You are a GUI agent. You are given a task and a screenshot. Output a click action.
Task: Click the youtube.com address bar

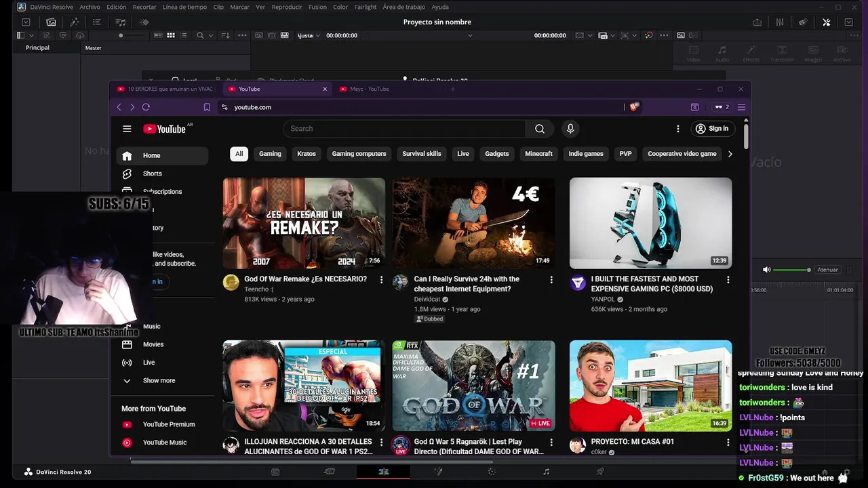tap(420, 107)
